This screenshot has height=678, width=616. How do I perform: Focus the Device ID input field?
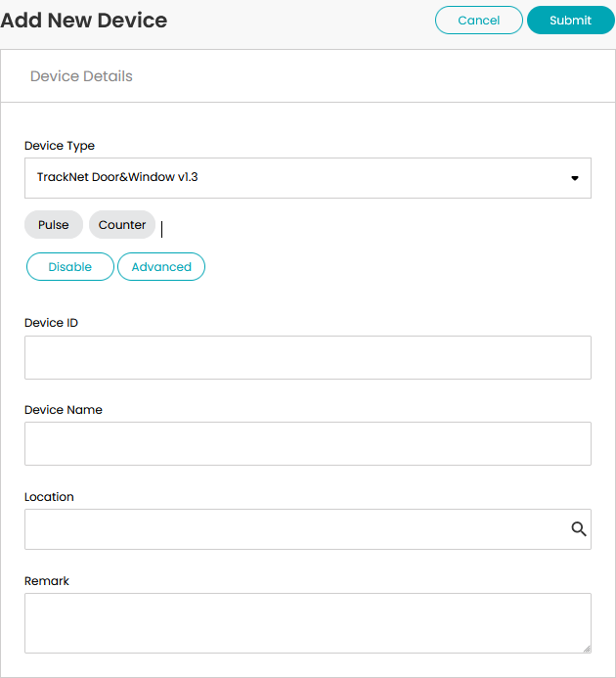tap(308, 358)
